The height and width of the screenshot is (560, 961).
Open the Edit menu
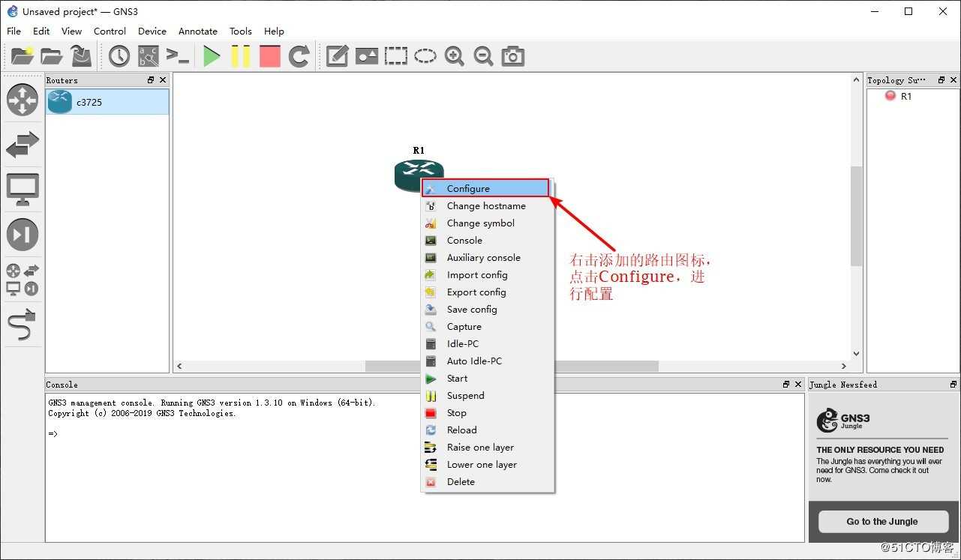41,31
